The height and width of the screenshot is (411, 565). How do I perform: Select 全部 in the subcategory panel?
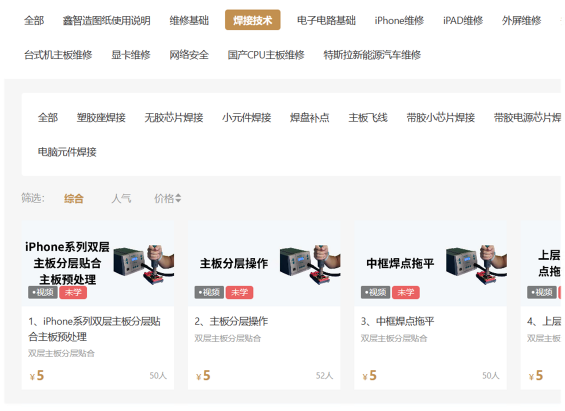(x=48, y=117)
